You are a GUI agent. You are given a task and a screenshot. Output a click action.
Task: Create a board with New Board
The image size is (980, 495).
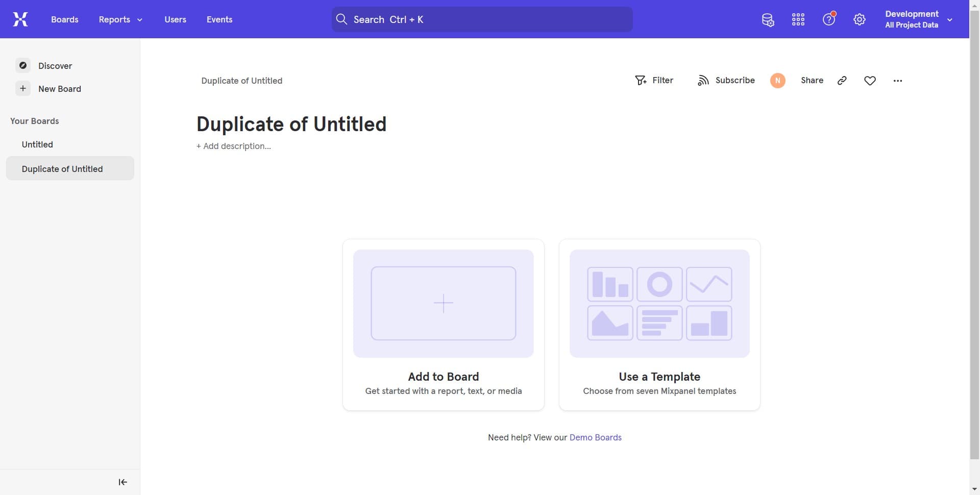click(60, 88)
